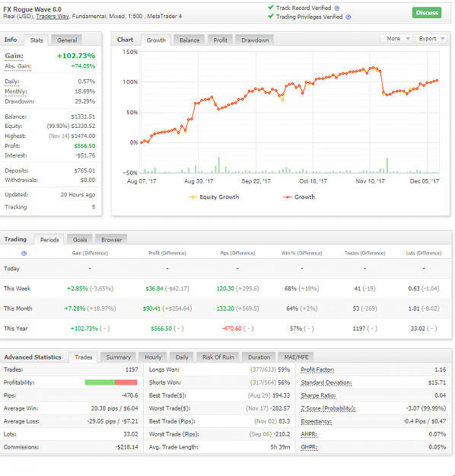The width and height of the screenshot is (455, 476).
Task: Click the Track Record Verified help icon
Action: (337, 8)
